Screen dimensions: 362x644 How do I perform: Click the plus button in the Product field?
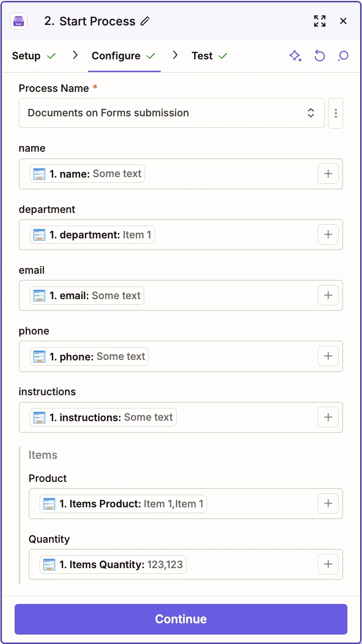(329, 504)
